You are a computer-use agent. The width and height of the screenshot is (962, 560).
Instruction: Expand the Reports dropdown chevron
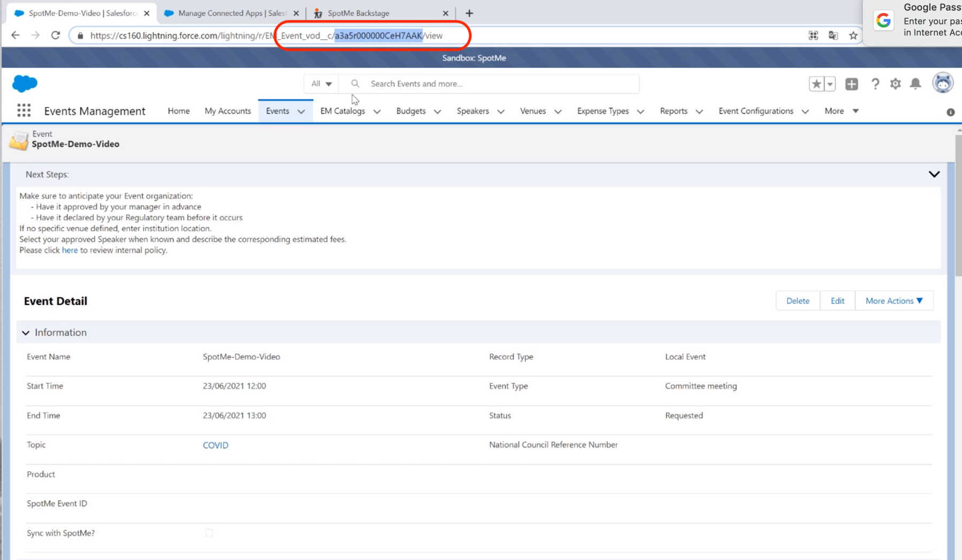699,111
